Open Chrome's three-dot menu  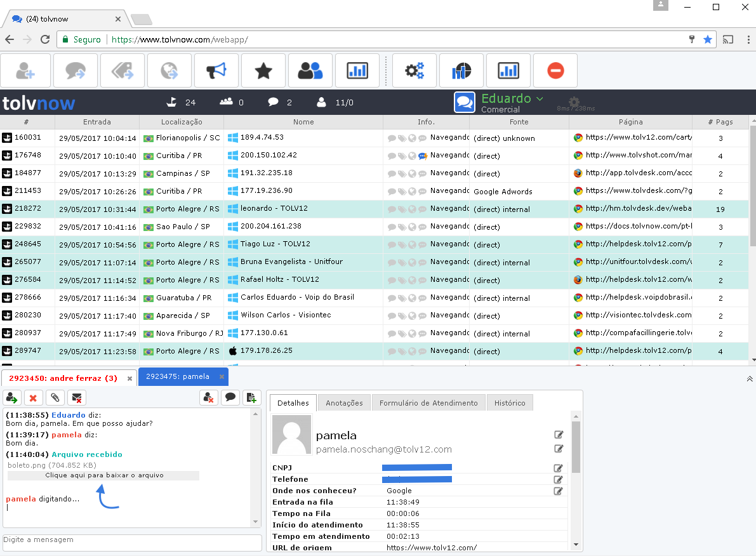(x=748, y=39)
